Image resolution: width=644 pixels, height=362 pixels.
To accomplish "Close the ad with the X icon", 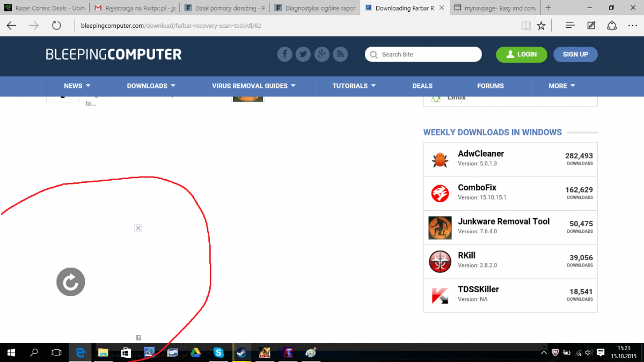I will point(138,228).
